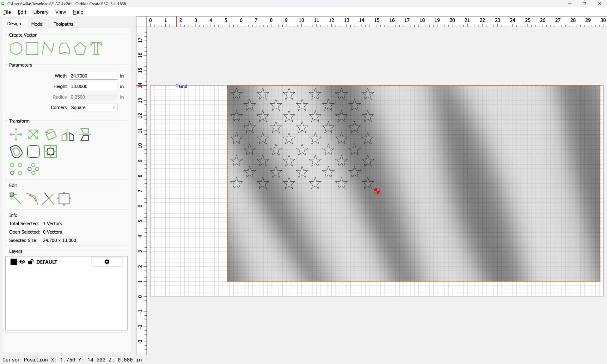
Task: Choose the Move transform tool
Action: click(x=16, y=135)
